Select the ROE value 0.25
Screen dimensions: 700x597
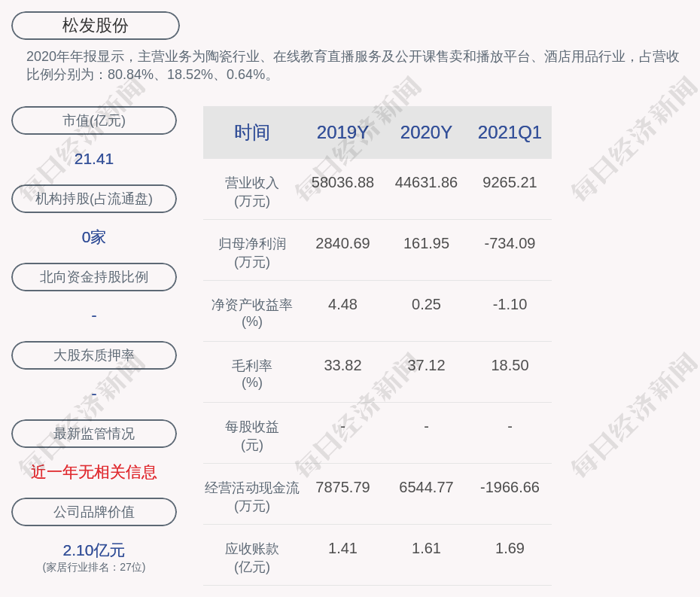[x=426, y=305]
